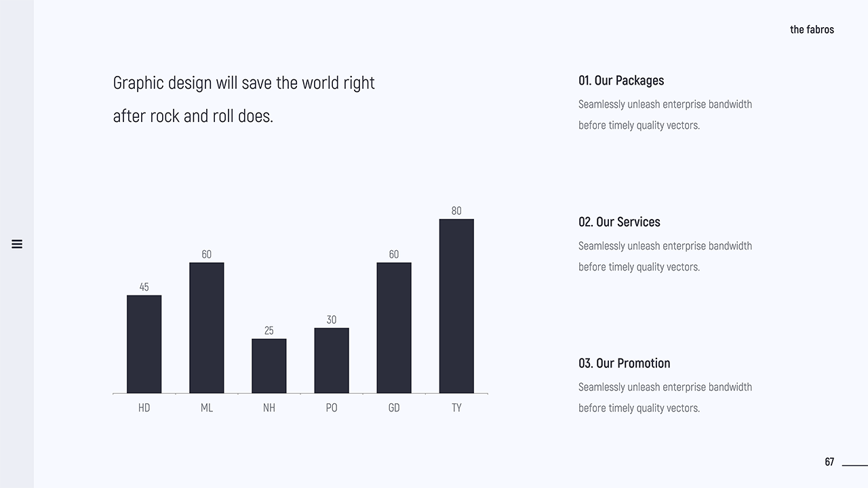Viewport: 868px width, 488px height.
Task: Click the first ML bar showing 60
Action: click(206, 328)
